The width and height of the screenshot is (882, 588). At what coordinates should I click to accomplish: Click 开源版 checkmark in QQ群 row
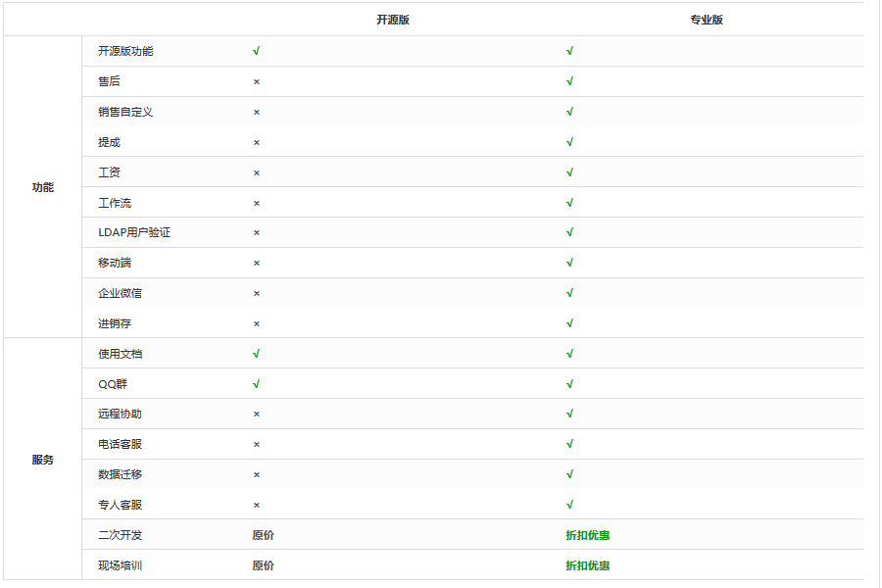click(x=256, y=384)
